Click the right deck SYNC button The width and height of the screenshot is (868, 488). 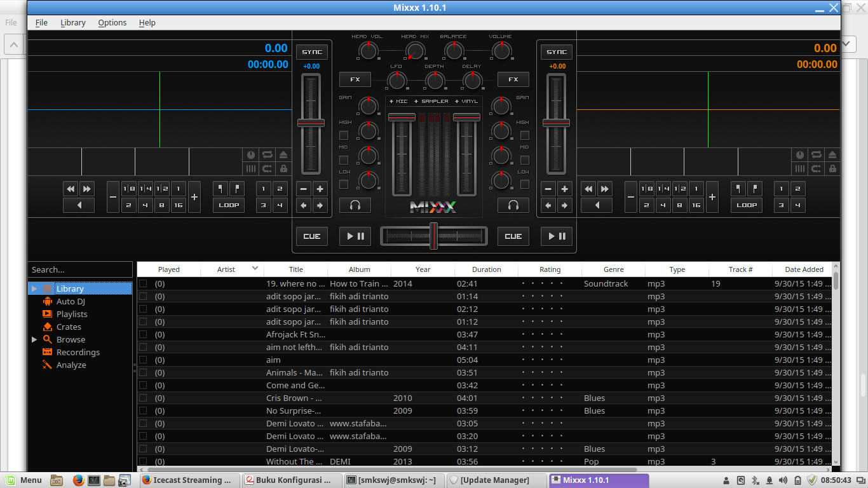tap(557, 52)
